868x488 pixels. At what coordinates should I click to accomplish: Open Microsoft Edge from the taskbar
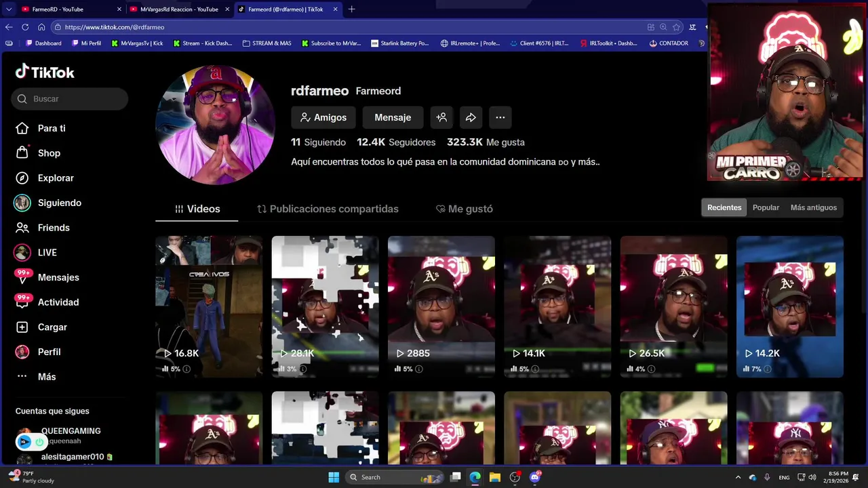(x=475, y=477)
